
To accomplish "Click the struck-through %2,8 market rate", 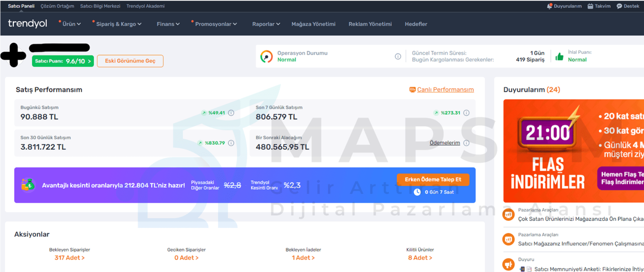I will click(232, 185).
